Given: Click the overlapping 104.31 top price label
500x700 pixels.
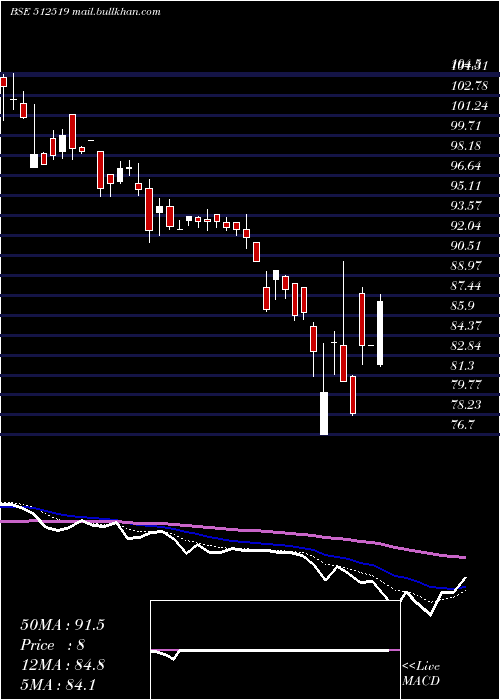Looking at the screenshot, I should click(x=468, y=66).
